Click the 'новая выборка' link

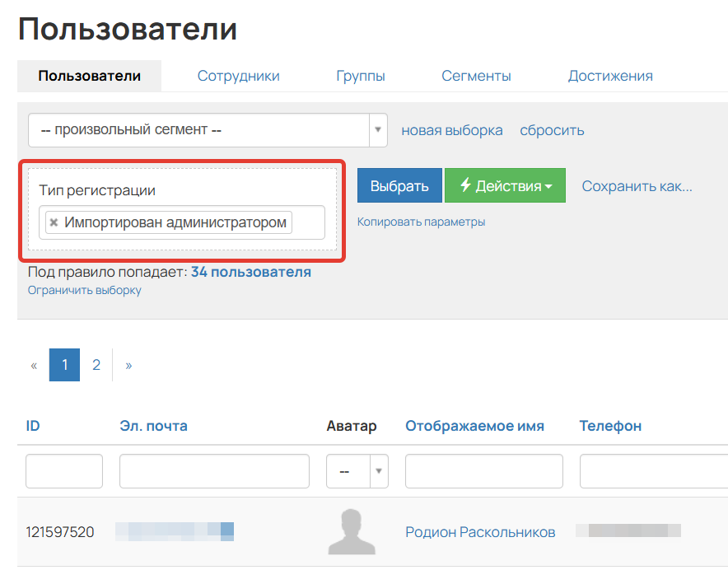coord(451,130)
